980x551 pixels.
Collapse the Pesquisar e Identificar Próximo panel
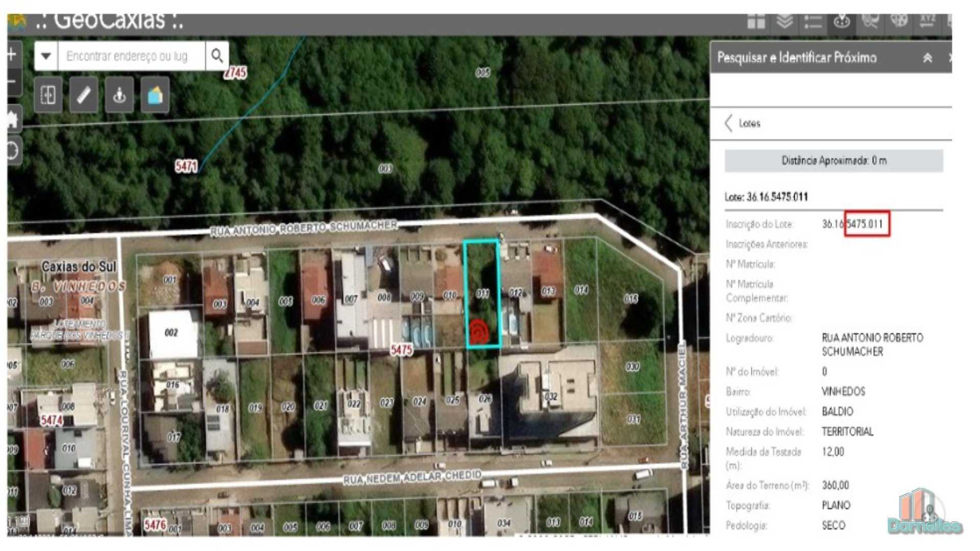click(927, 58)
